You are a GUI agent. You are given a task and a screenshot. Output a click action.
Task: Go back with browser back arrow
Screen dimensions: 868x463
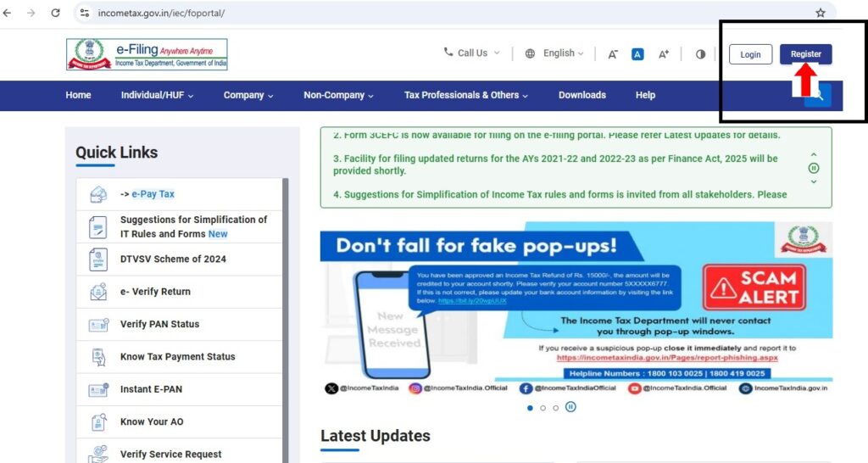tap(7, 13)
